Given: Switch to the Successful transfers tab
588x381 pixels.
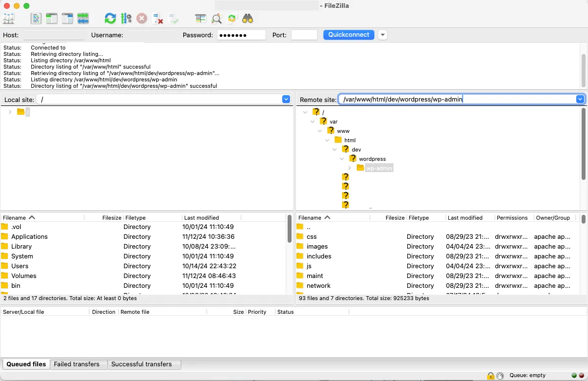Looking at the screenshot, I should [x=141, y=364].
